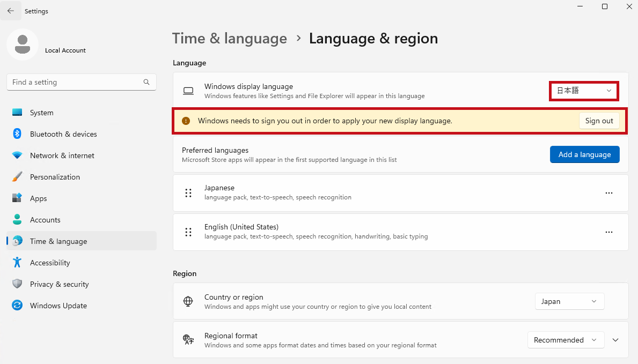Screen dimensions: 638x364
Task: Click the Regional format language icon
Action: point(188,339)
